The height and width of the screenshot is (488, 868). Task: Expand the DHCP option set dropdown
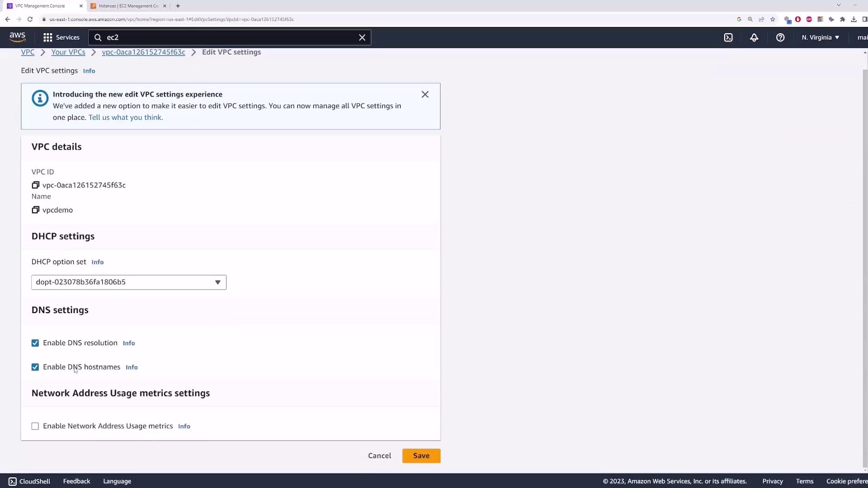point(129,282)
